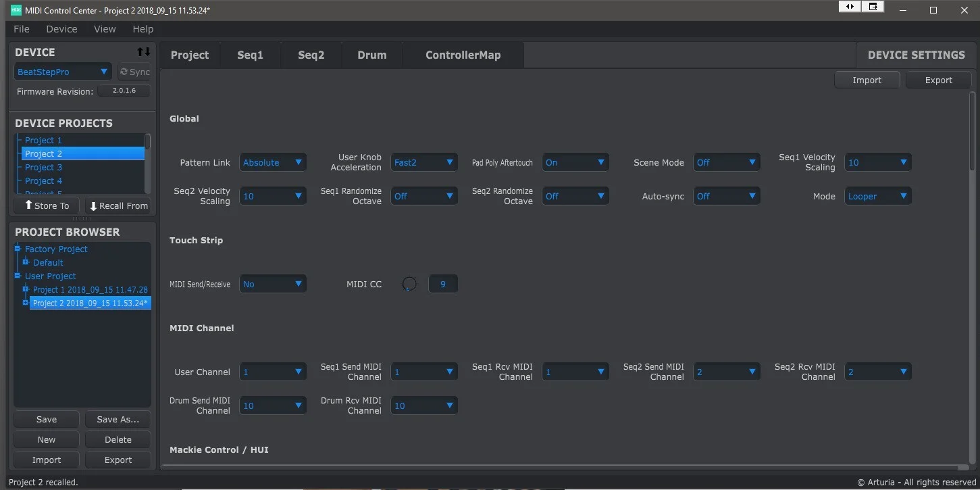Click the title bar window dock icon
This screenshot has width=980, height=490.
(873, 7)
